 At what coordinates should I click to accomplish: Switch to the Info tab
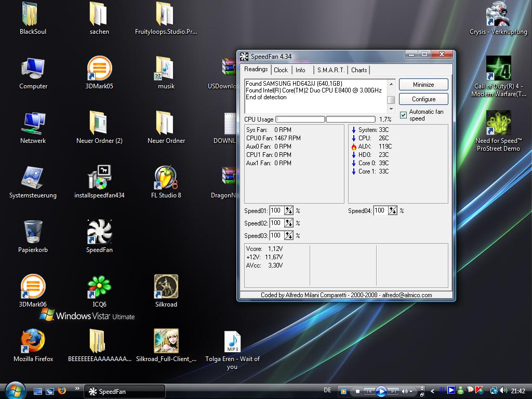(x=300, y=70)
